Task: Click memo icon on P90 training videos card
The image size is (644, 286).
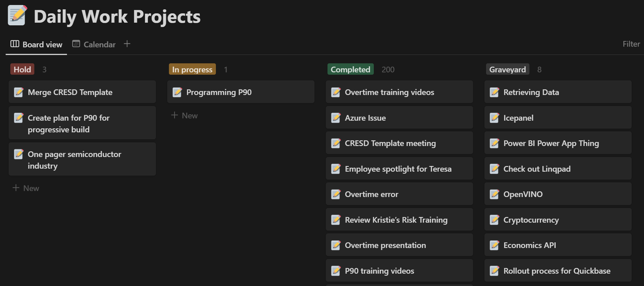Action: click(336, 271)
